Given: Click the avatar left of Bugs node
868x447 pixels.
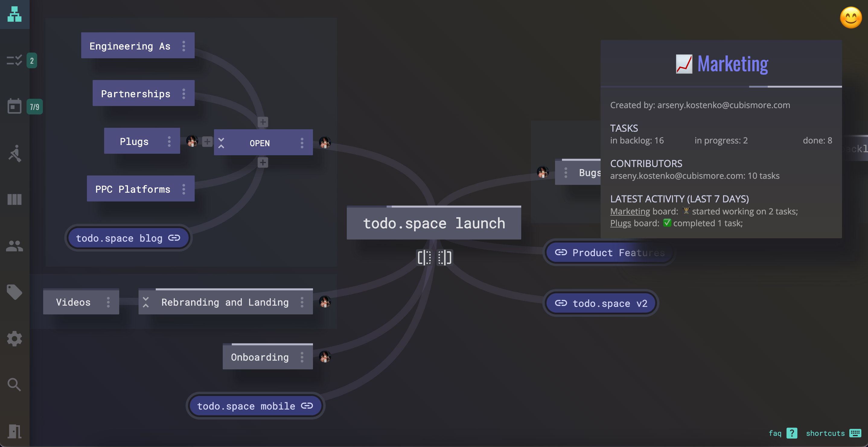Looking at the screenshot, I should pyautogui.click(x=543, y=172).
